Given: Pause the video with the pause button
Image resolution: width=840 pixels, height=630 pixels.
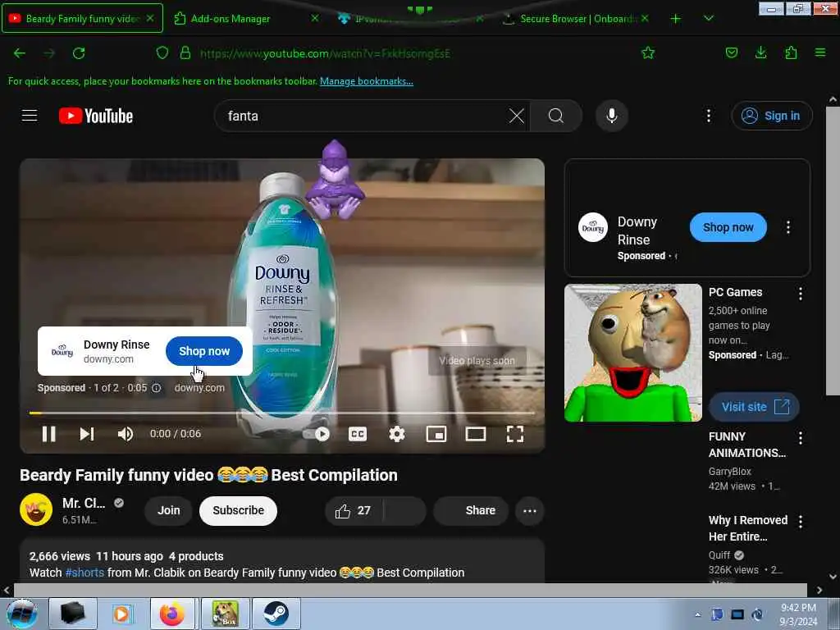Looking at the screenshot, I should (48, 434).
